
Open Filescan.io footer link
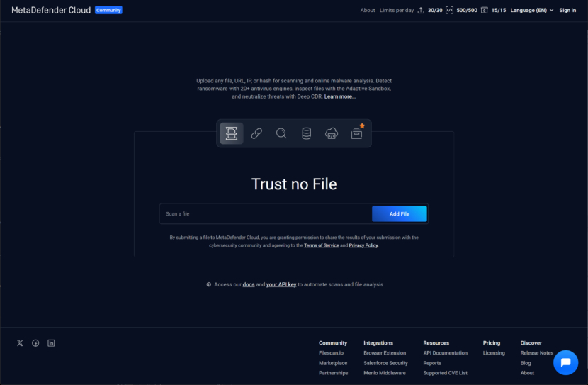click(x=331, y=353)
